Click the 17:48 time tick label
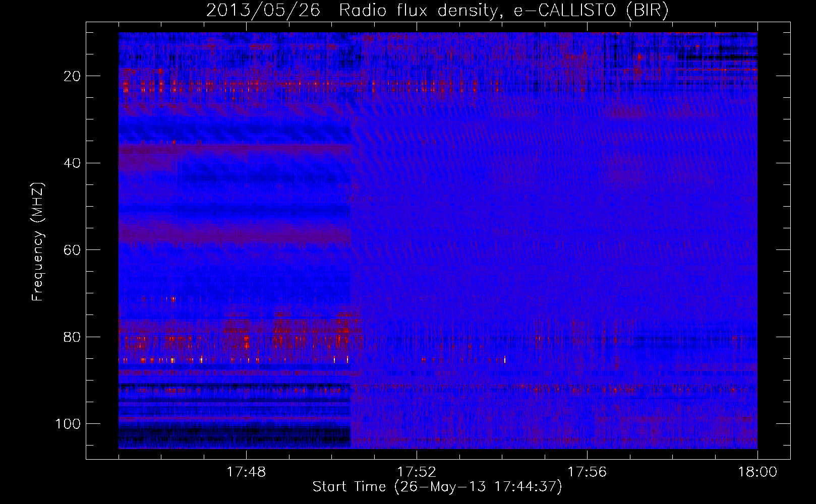Viewport: 816px width, 504px height. click(246, 472)
